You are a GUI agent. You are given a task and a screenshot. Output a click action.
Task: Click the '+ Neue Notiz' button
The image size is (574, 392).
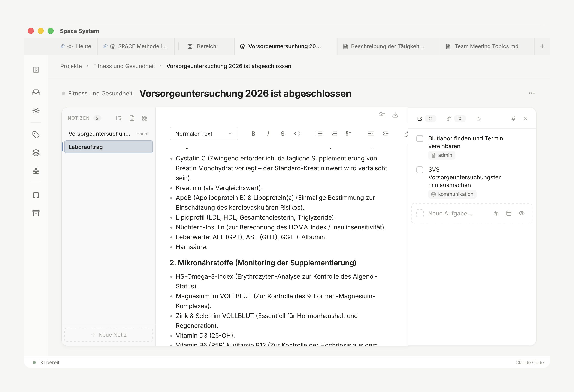[x=109, y=335]
